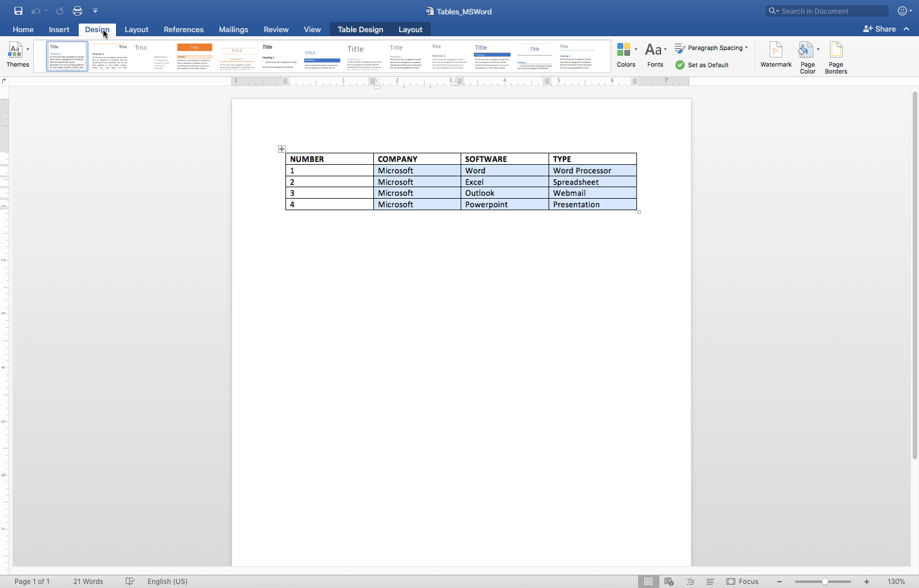
Task: Click the Page Color paint bucket icon
Action: [806, 50]
